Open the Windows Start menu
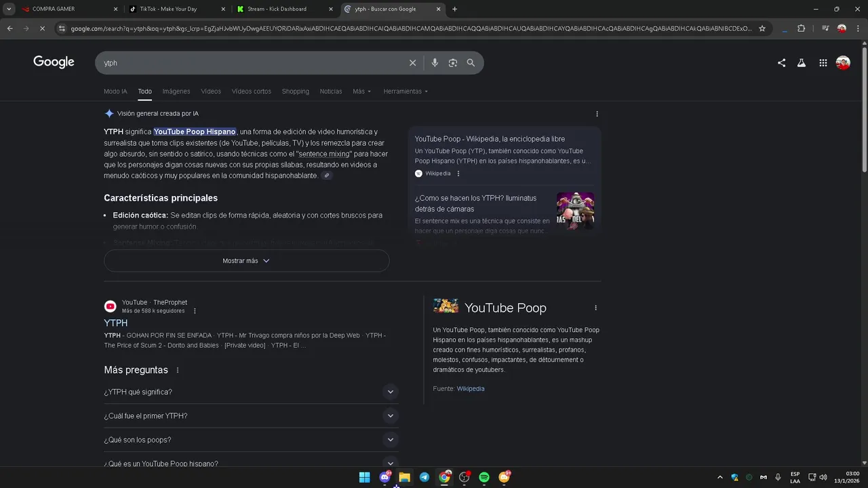This screenshot has height=488, width=868. click(x=364, y=477)
